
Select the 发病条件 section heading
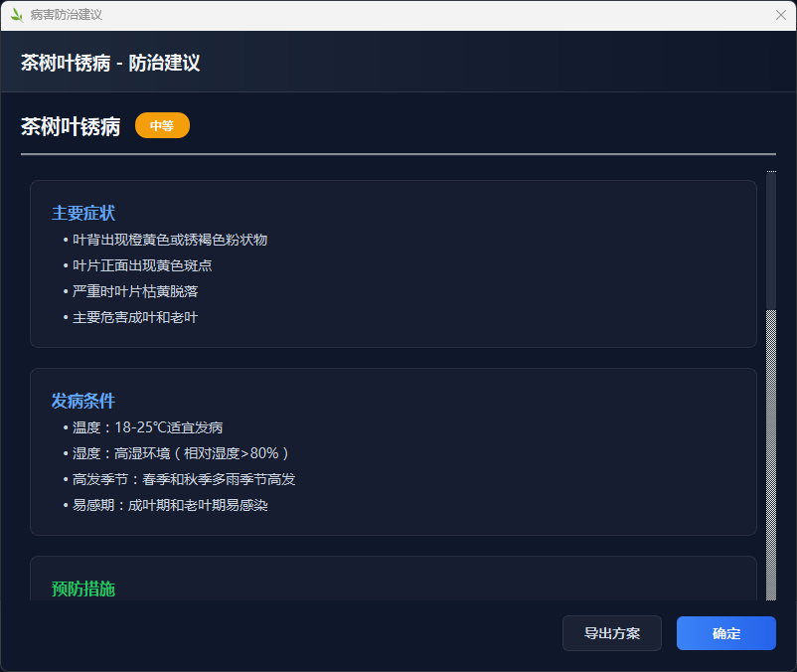(83, 402)
